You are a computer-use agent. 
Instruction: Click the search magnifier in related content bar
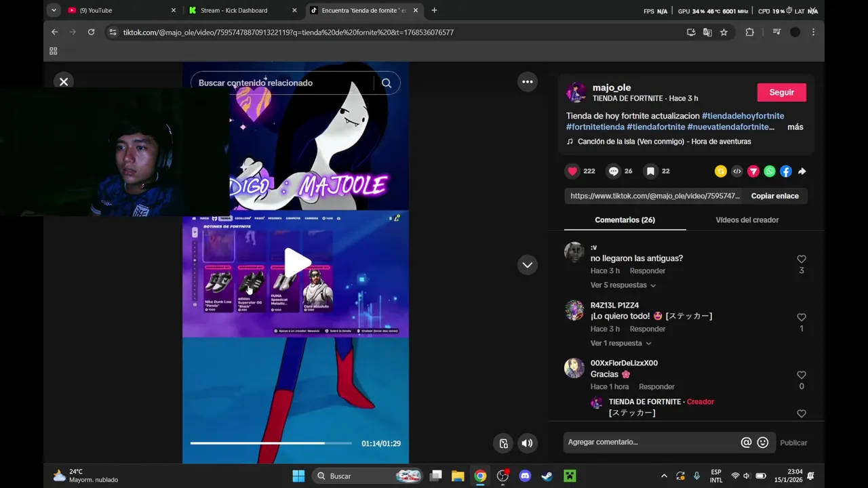tap(387, 83)
